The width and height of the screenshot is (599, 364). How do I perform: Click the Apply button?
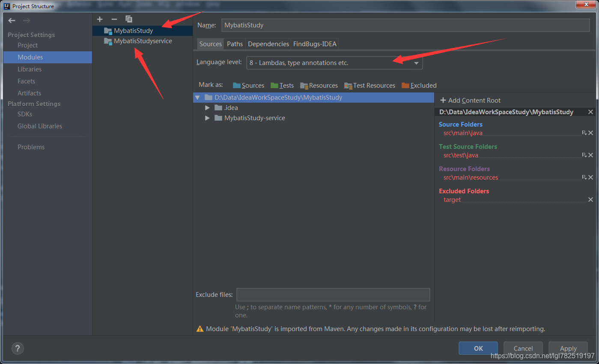point(568,348)
